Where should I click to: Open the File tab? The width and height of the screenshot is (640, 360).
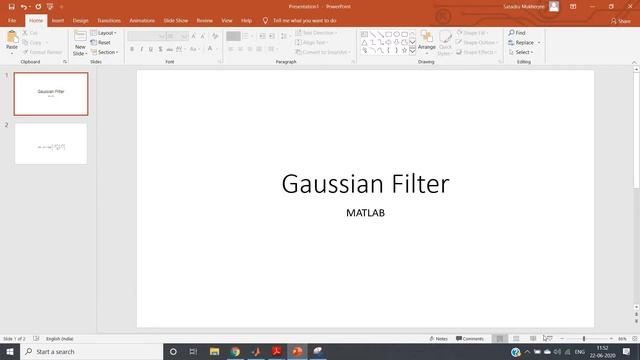tap(12, 20)
